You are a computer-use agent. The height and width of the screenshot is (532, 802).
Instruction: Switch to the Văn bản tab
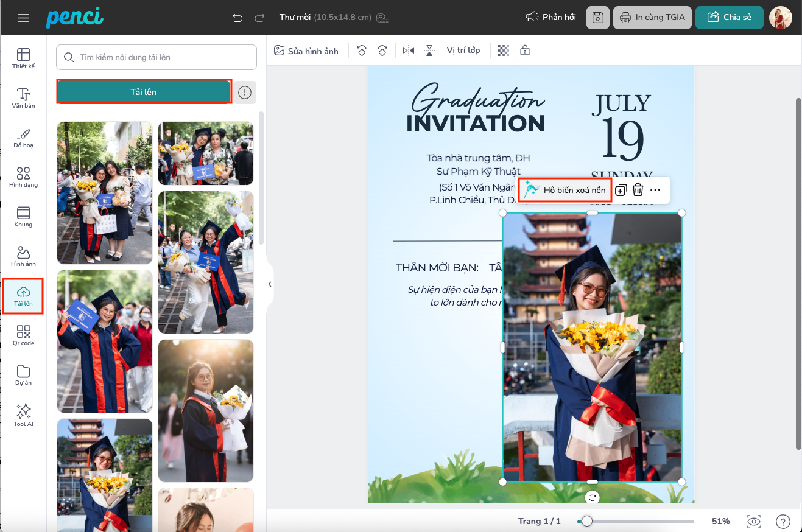tap(23, 98)
